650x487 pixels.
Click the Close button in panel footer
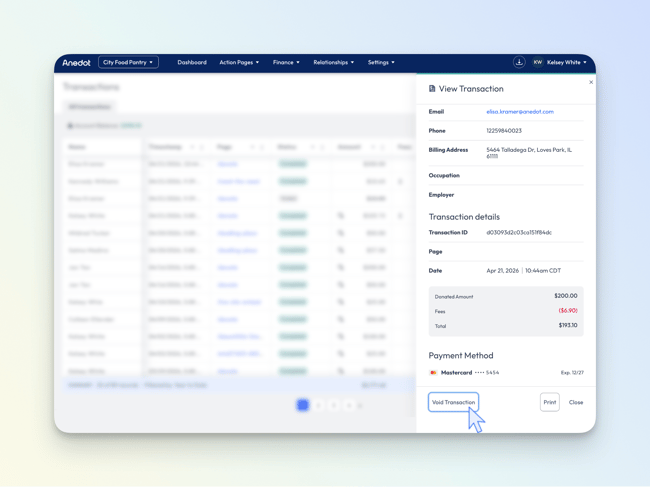[x=576, y=402]
